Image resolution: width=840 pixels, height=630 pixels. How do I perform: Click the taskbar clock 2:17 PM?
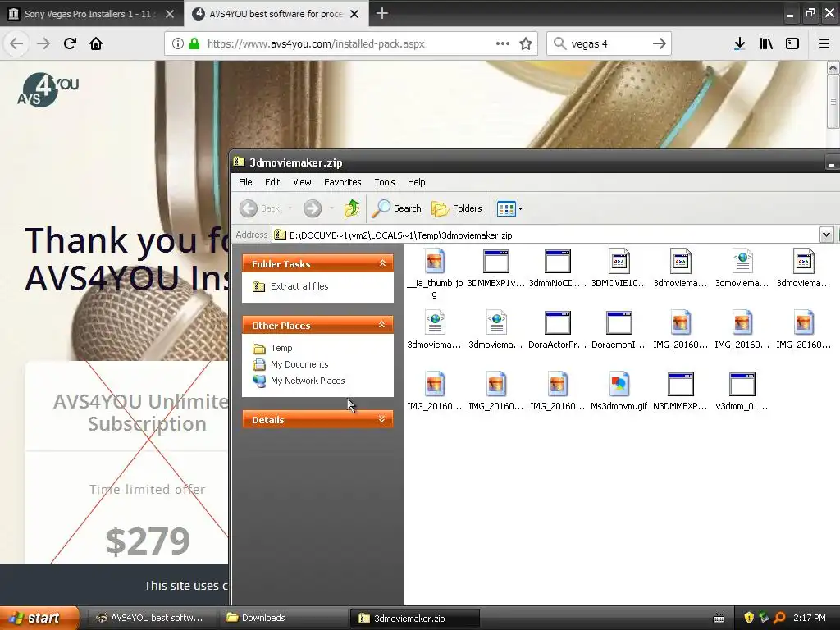pyautogui.click(x=809, y=618)
